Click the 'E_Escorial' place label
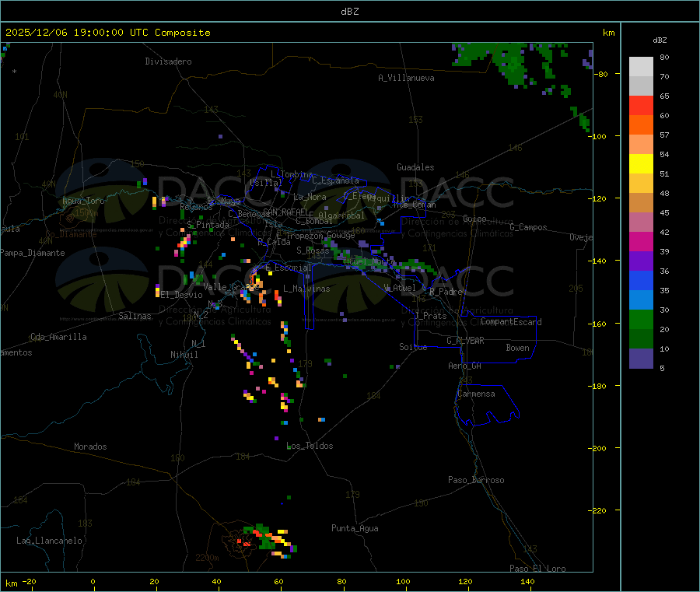The height and width of the screenshot is (592, 700). pos(289,268)
